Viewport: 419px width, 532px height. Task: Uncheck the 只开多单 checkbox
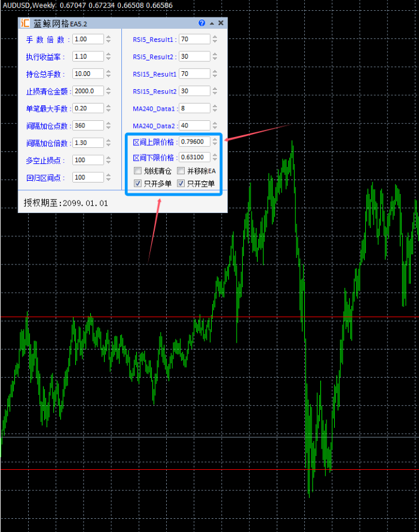coord(138,184)
